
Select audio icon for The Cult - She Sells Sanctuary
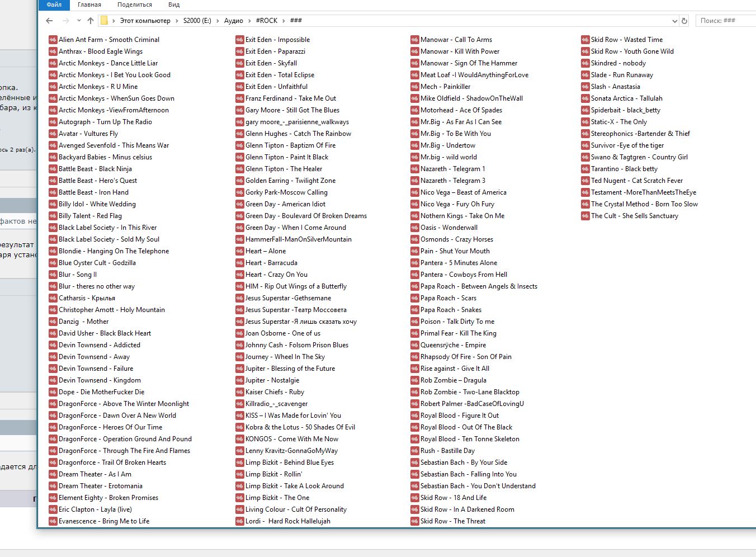tap(586, 216)
